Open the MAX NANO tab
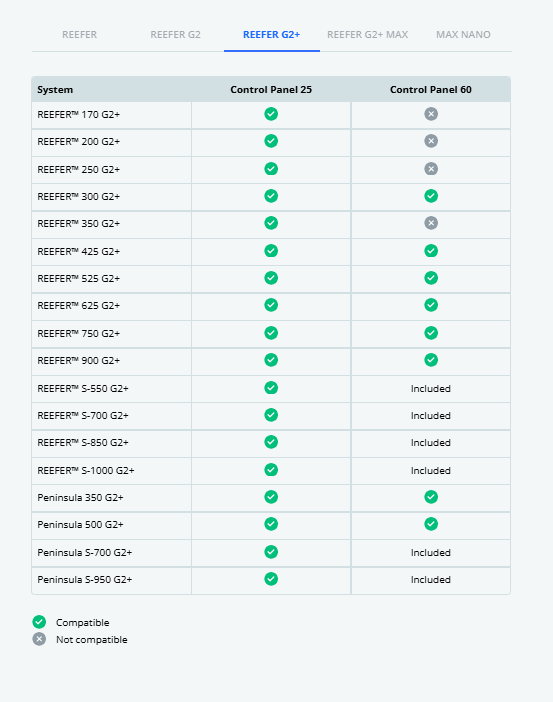Screen dimensions: 553x702 tap(463, 34)
